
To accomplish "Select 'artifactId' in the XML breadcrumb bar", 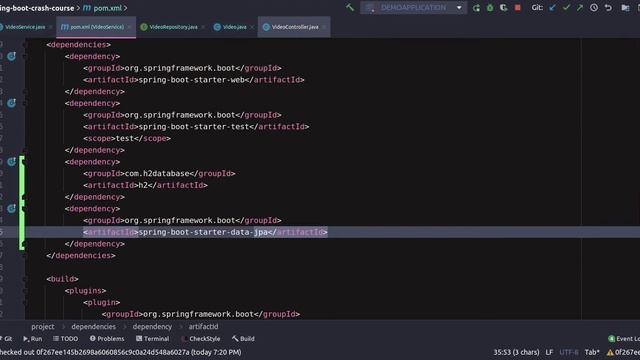I will (203, 327).
